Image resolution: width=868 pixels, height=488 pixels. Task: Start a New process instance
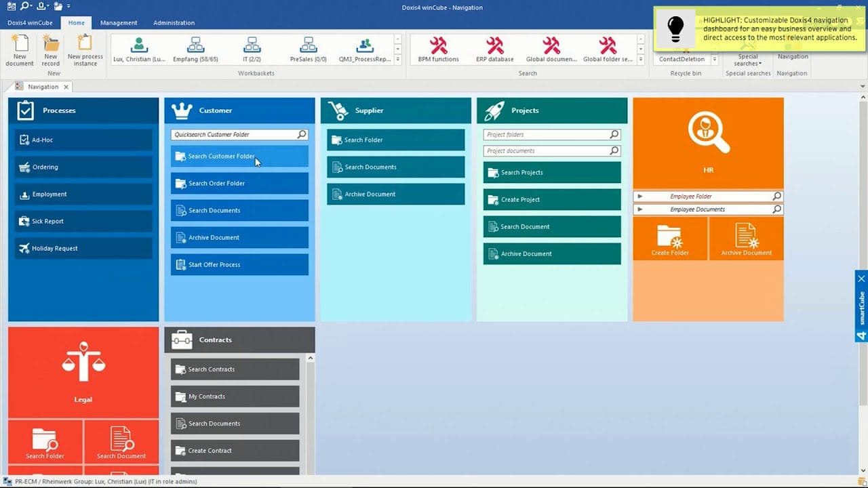85,51
